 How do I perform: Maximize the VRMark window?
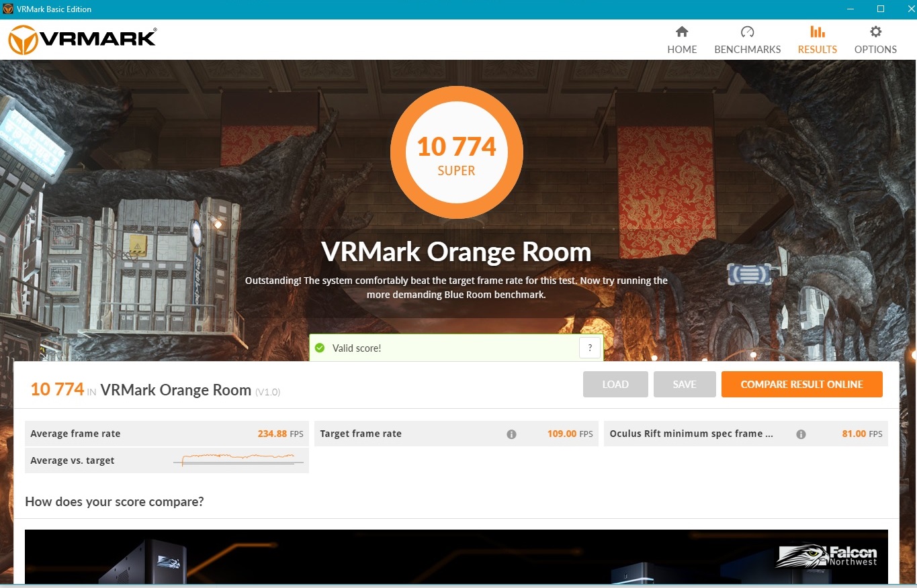[880, 9]
